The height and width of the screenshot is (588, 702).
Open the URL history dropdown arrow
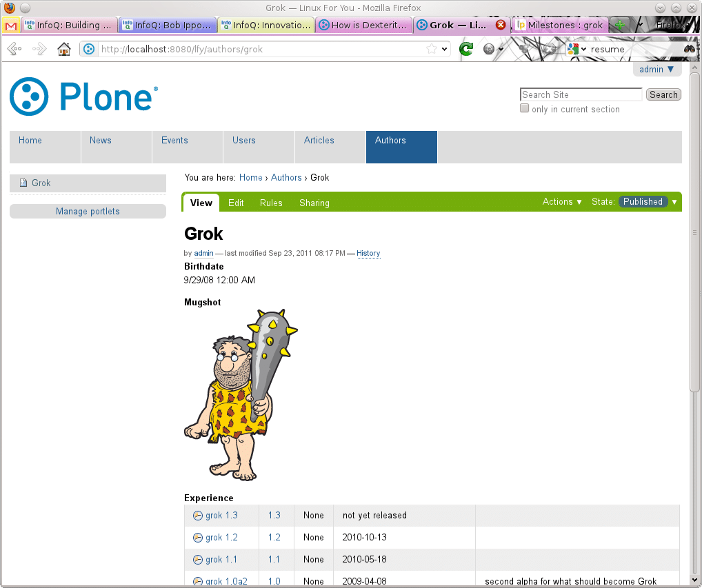coord(444,49)
